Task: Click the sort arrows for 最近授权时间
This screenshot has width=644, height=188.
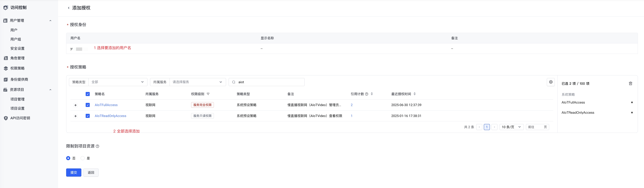Action: [415, 94]
